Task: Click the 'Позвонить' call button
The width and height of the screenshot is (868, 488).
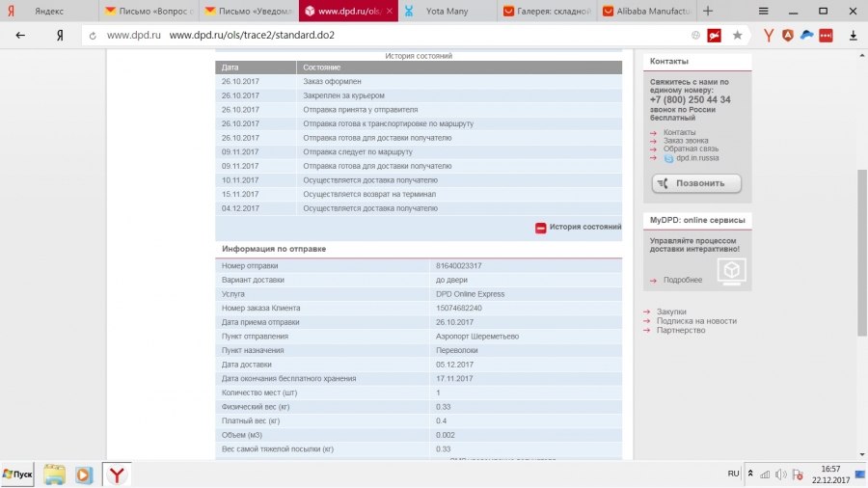Action: [x=696, y=183]
